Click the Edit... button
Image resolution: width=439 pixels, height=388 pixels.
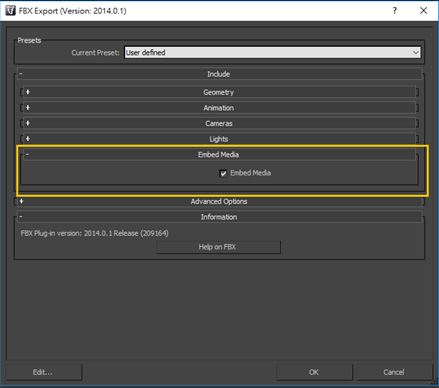tap(43, 372)
